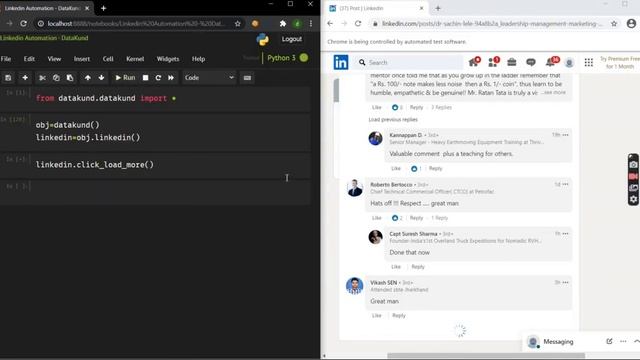Open LinkedIn profile Me avatar
640x360 pixels.
(569, 62)
